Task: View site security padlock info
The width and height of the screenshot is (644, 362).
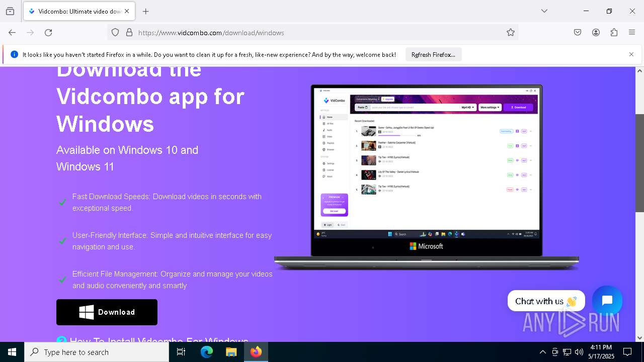Action: point(129,32)
